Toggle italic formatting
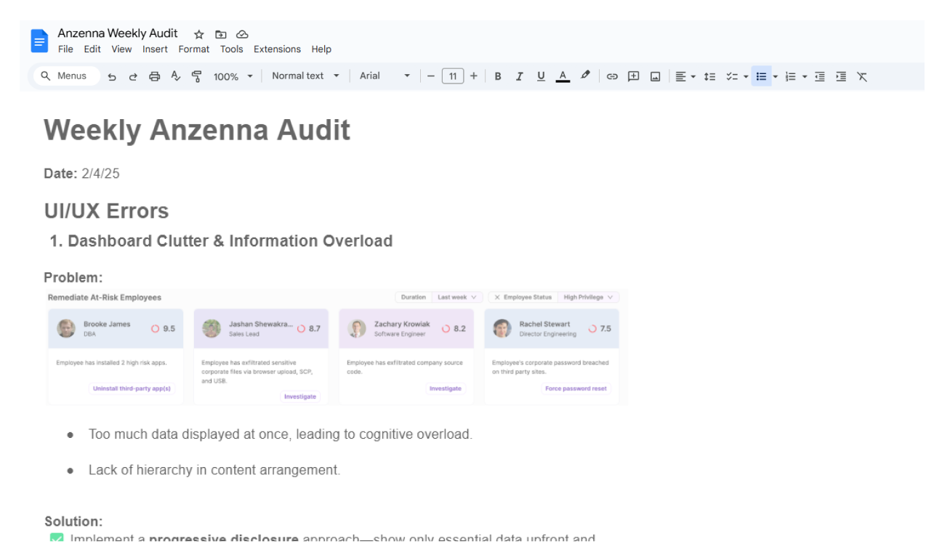This screenshot has width=942, height=560. pyautogui.click(x=519, y=76)
